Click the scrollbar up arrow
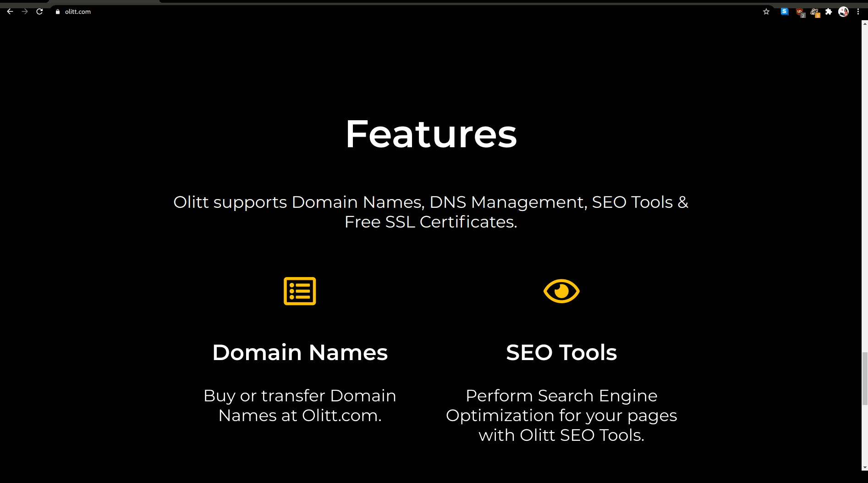 tap(864, 23)
